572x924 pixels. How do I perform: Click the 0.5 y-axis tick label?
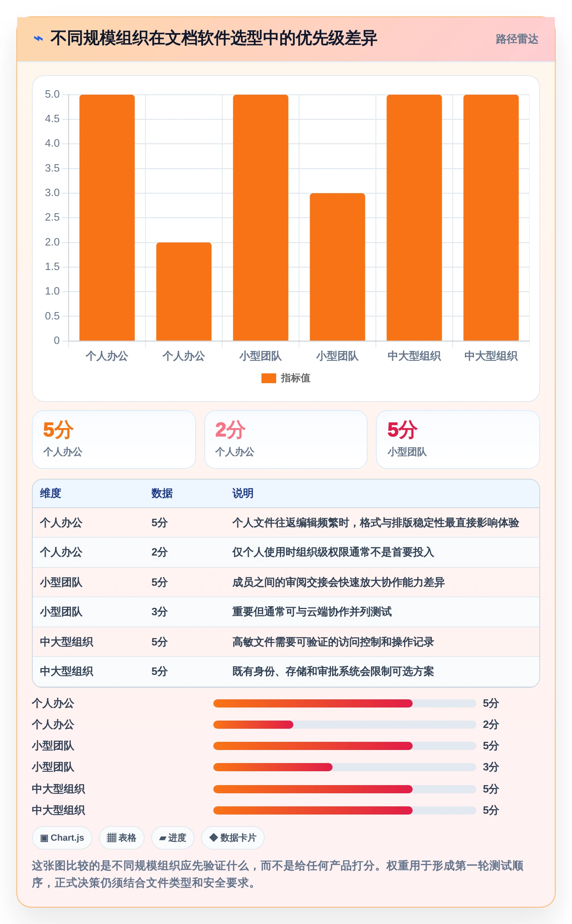[52, 316]
